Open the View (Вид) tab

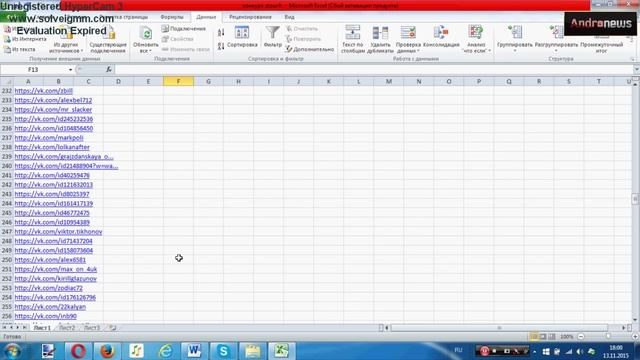pyautogui.click(x=289, y=17)
